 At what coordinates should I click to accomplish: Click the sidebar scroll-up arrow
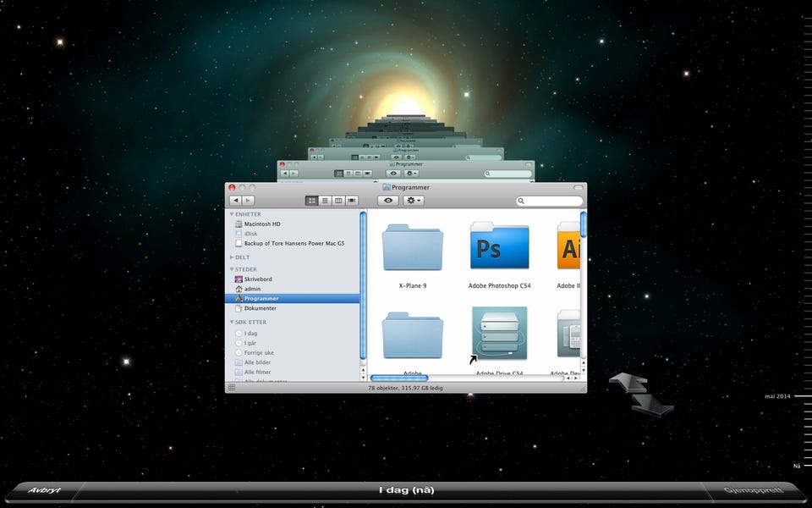(x=363, y=370)
